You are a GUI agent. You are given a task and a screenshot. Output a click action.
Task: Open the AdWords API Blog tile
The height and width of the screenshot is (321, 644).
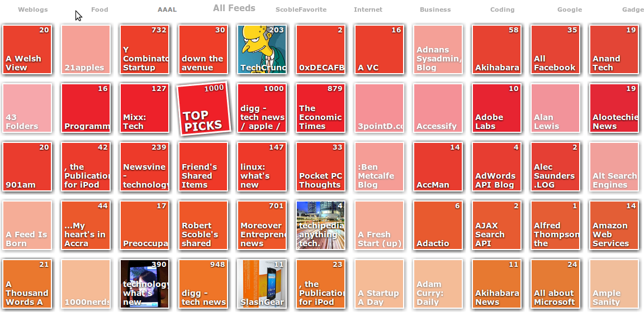click(497, 167)
